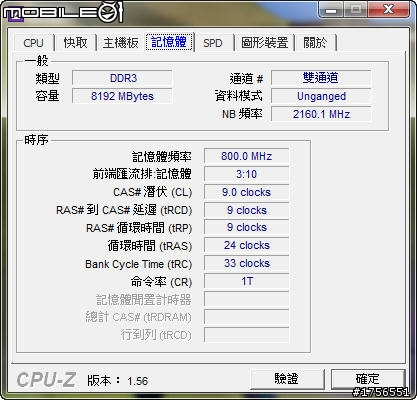Click the DDR3 memory type field
Screen dimensions: 417x400
coord(122,78)
